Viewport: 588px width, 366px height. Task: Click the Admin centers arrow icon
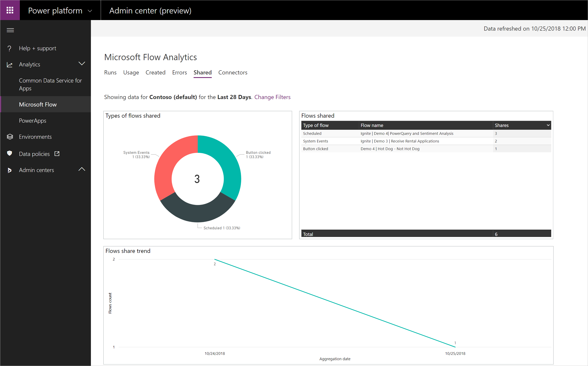(10, 170)
